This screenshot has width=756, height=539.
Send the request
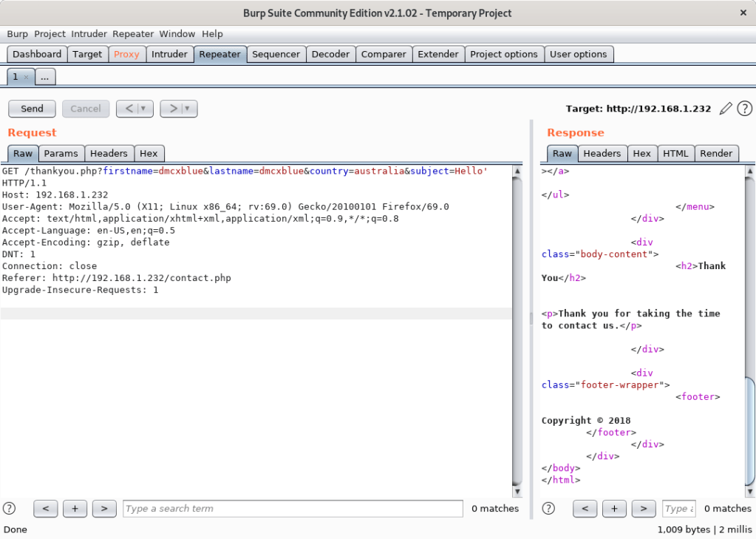click(32, 109)
